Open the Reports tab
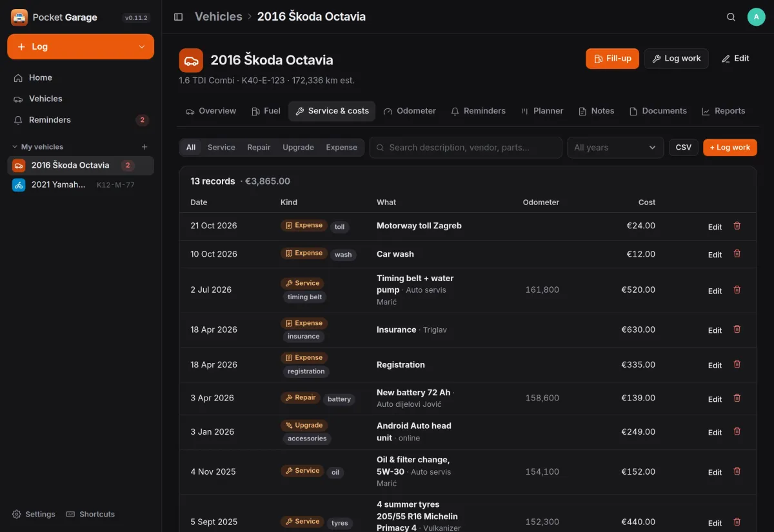This screenshot has width=774, height=532. [723, 111]
